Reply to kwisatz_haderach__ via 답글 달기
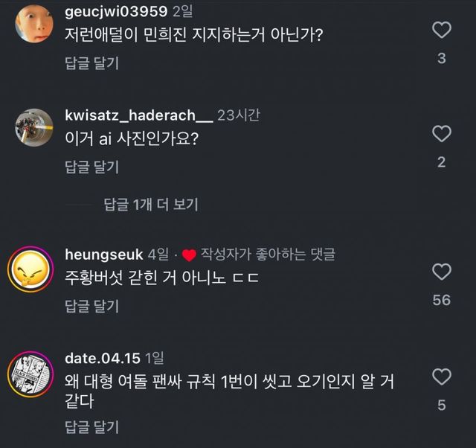Image resolution: width=476 pixels, height=448 pixels. pos(91,167)
